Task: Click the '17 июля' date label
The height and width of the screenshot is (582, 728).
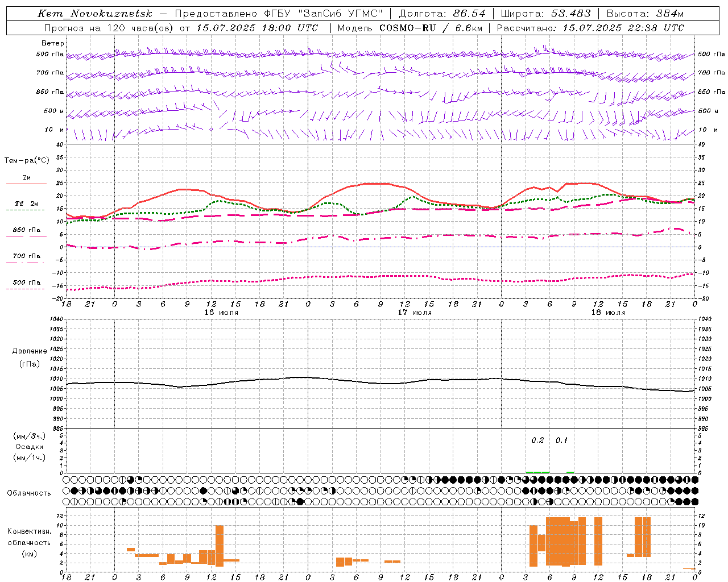Action: [x=415, y=313]
